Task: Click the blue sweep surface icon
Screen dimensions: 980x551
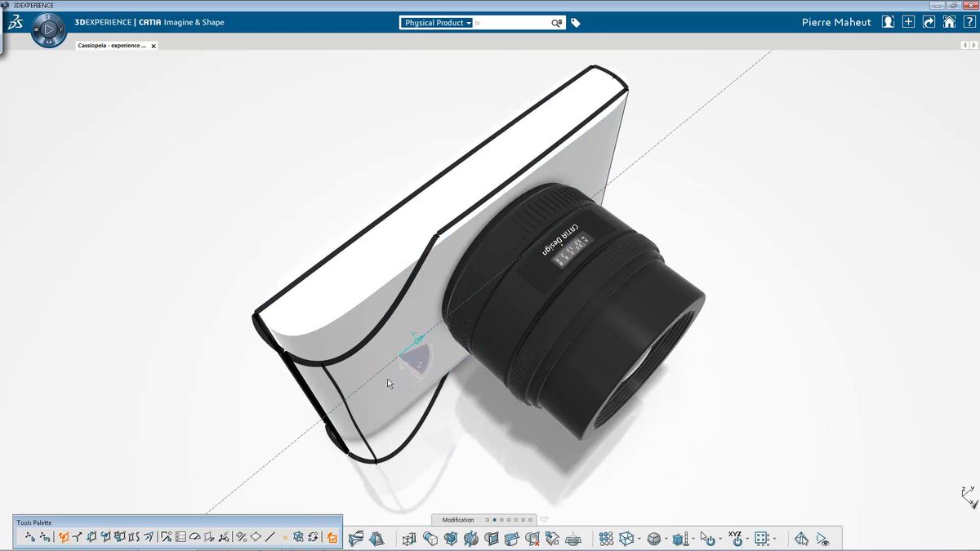Action: click(x=356, y=539)
